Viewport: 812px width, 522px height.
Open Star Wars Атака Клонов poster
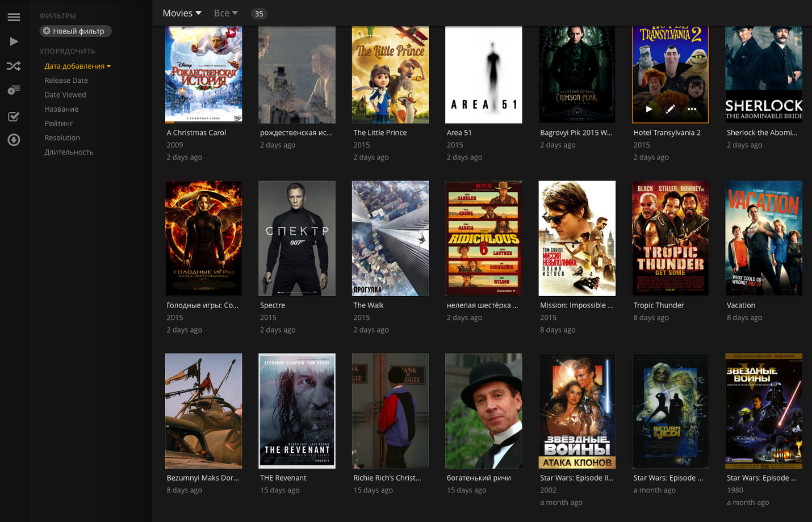click(577, 411)
